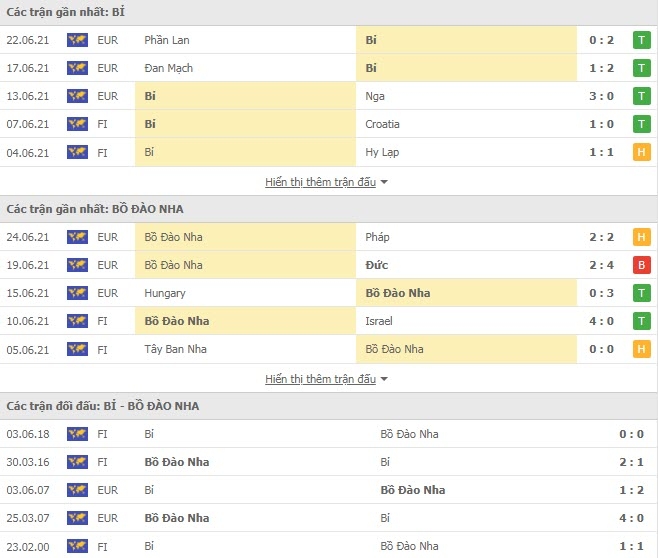Expand more matches under Bồ Đào Nha section

(x=321, y=379)
